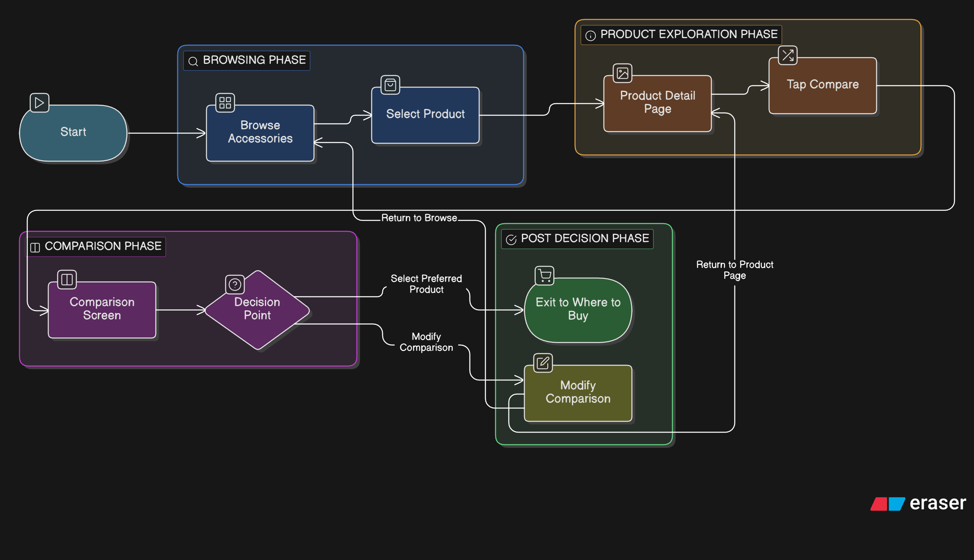Click the Select Preferred Product edge label

426,284
